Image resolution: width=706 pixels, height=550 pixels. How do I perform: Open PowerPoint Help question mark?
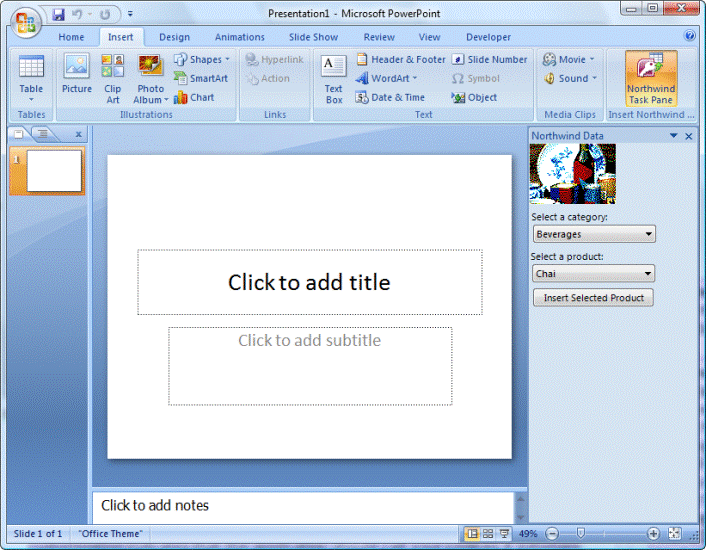point(689,36)
